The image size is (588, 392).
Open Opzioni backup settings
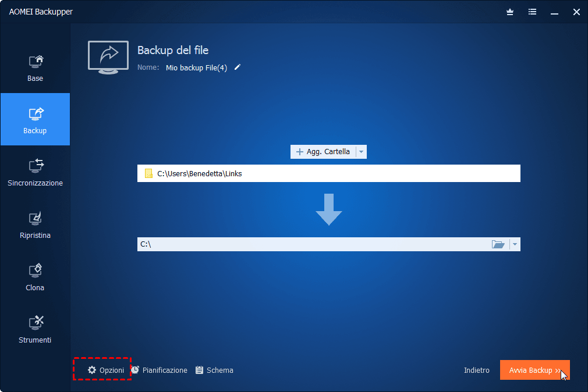click(106, 370)
